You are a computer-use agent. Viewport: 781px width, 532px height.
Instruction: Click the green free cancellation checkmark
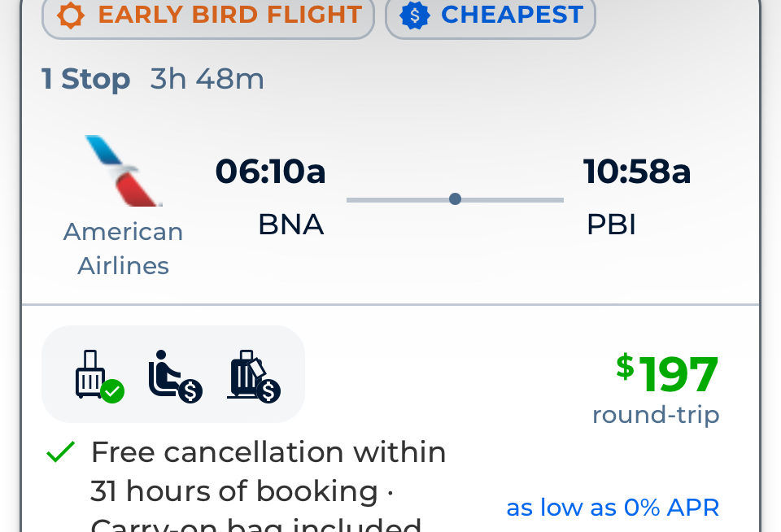click(60, 451)
